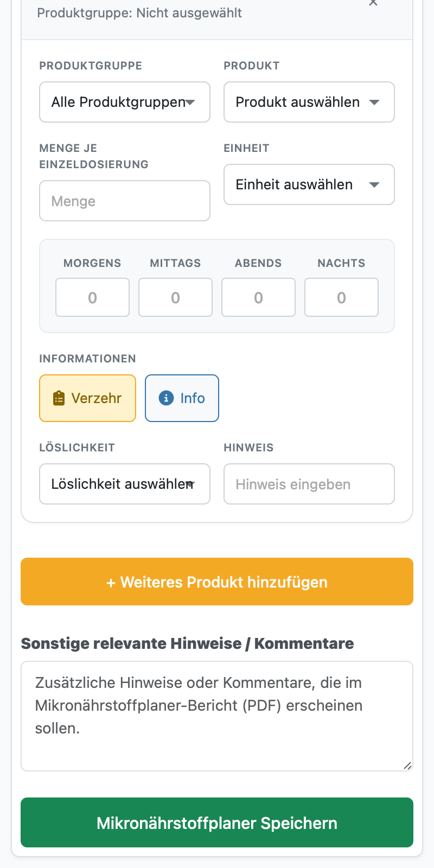The width and height of the screenshot is (434, 868).
Task: Grab the comment textarea resize handle
Action: (407, 765)
